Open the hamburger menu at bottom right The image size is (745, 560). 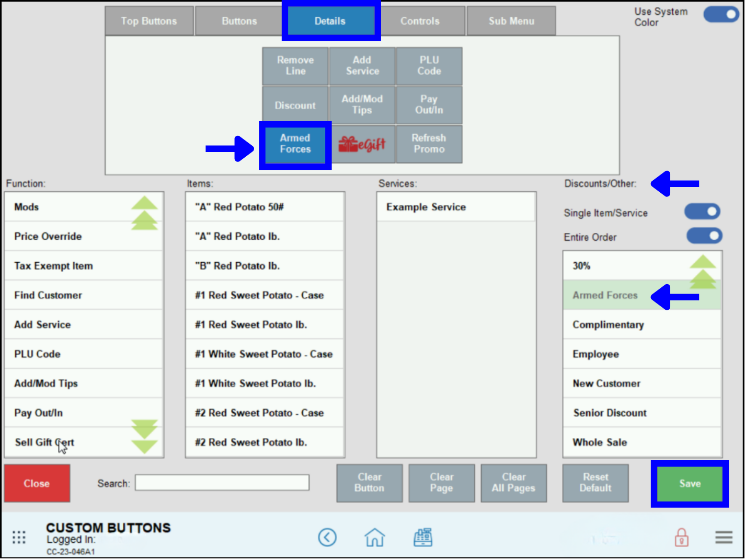click(723, 537)
